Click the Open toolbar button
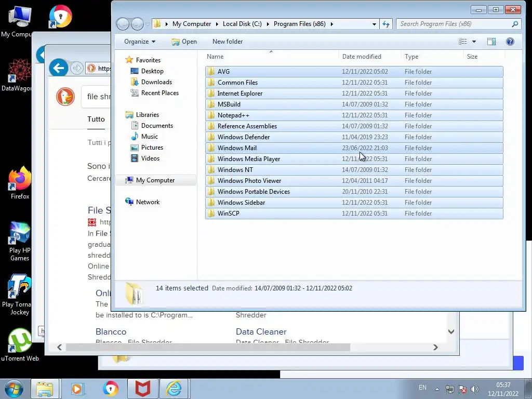 (x=184, y=42)
